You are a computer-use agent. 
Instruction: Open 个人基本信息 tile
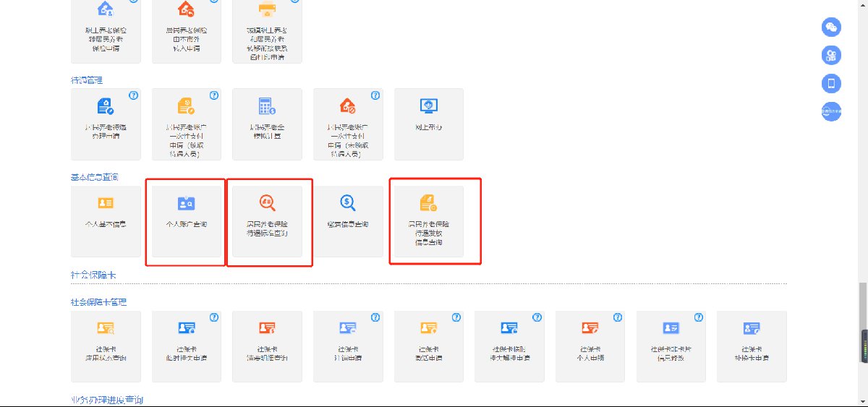coord(106,221)
